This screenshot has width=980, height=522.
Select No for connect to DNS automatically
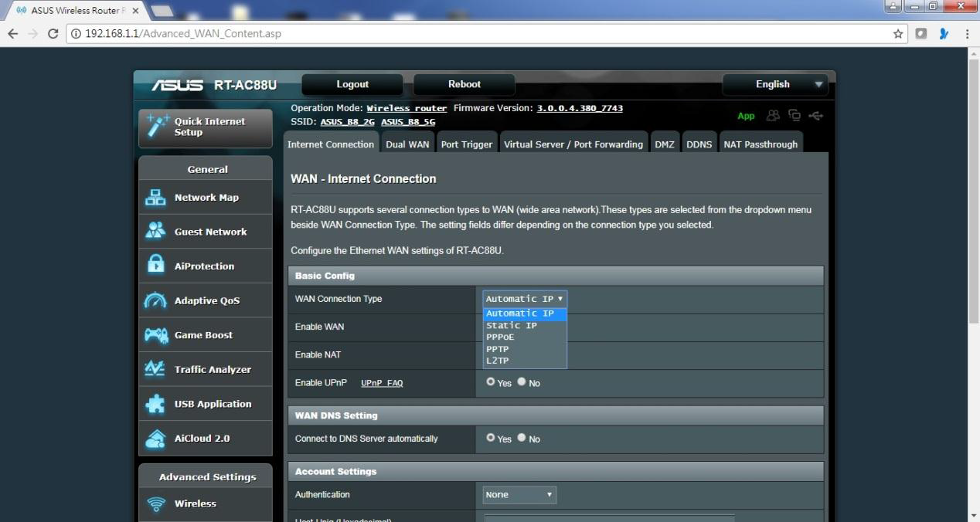coord(522,437)
